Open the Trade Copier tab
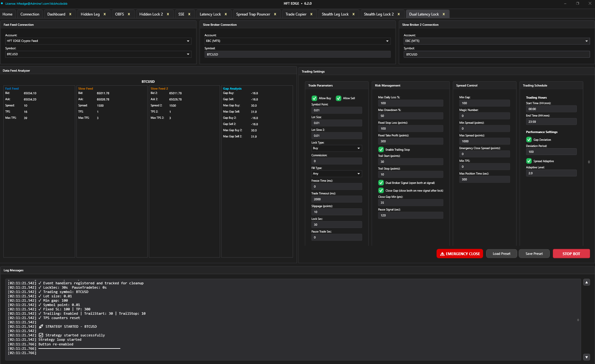Viewport: 595px width, 364px height. 296,14
